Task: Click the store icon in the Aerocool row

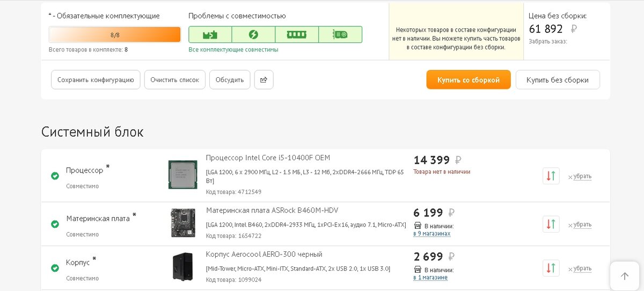Action: pyautogui.click(x=418, y=270)
